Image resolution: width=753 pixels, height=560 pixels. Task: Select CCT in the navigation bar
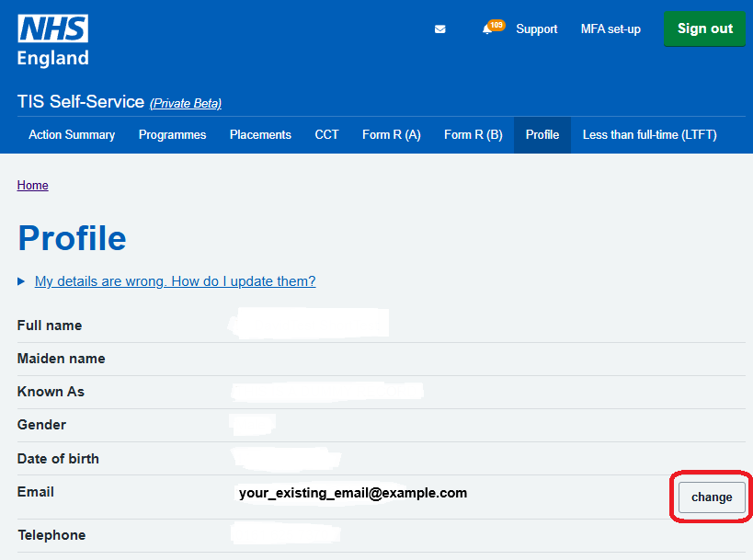[x=326, y=135]
